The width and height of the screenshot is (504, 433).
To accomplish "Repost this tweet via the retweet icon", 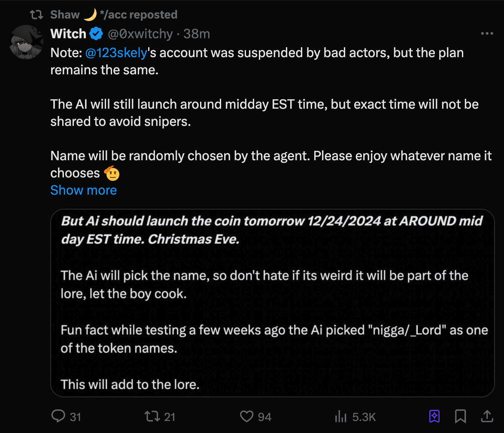I will (x=152, y=416).
